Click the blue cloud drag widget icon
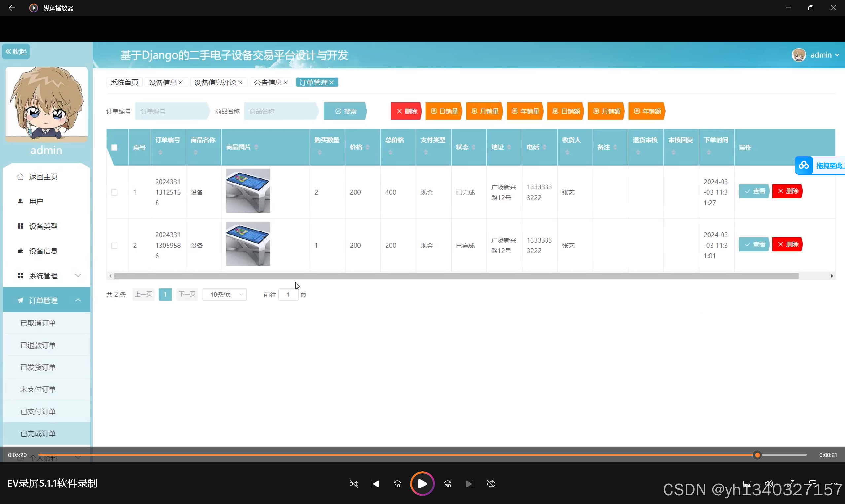 pos(803,165)
